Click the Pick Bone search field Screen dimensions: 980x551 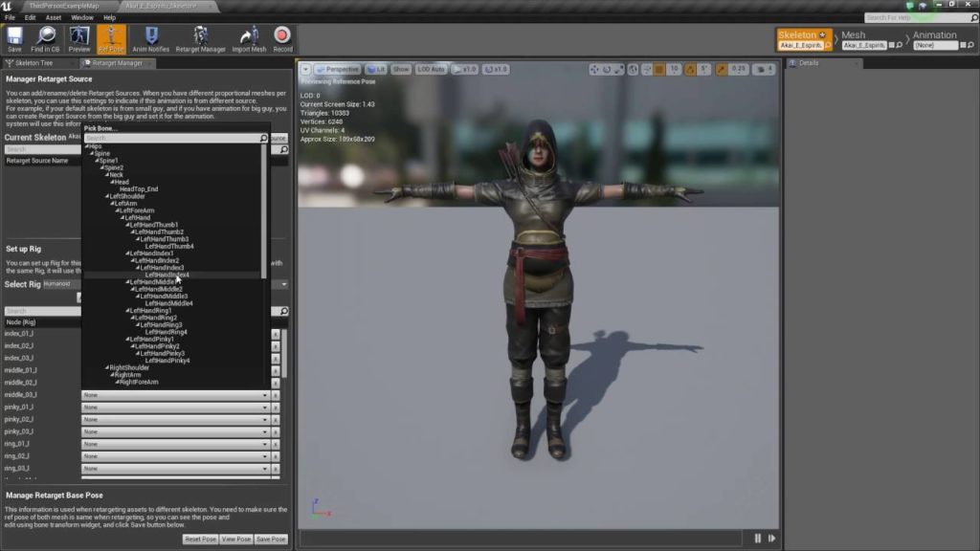(x=171, y=138)
